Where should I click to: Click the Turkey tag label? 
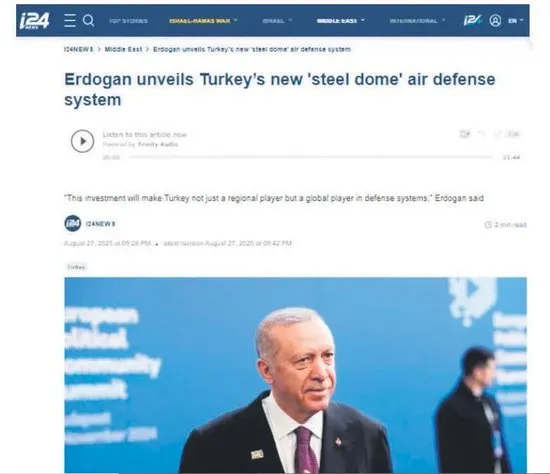pos(76,267)
